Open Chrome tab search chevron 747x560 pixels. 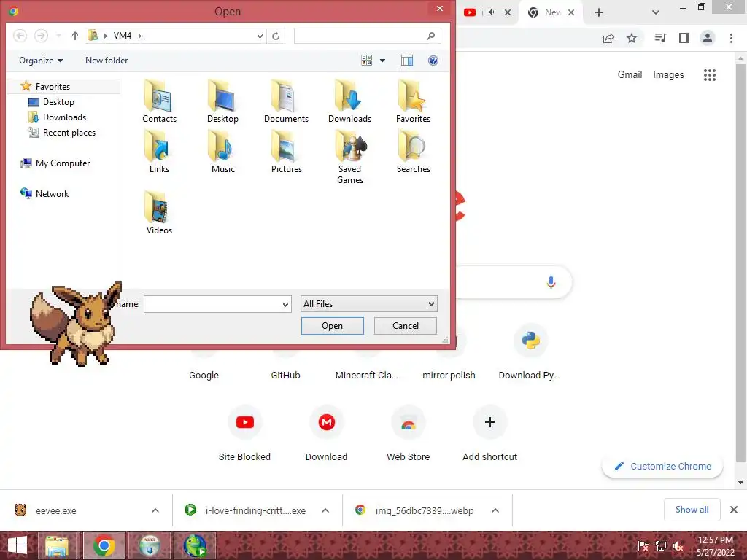pyautogui.click(x=656, y=12)
